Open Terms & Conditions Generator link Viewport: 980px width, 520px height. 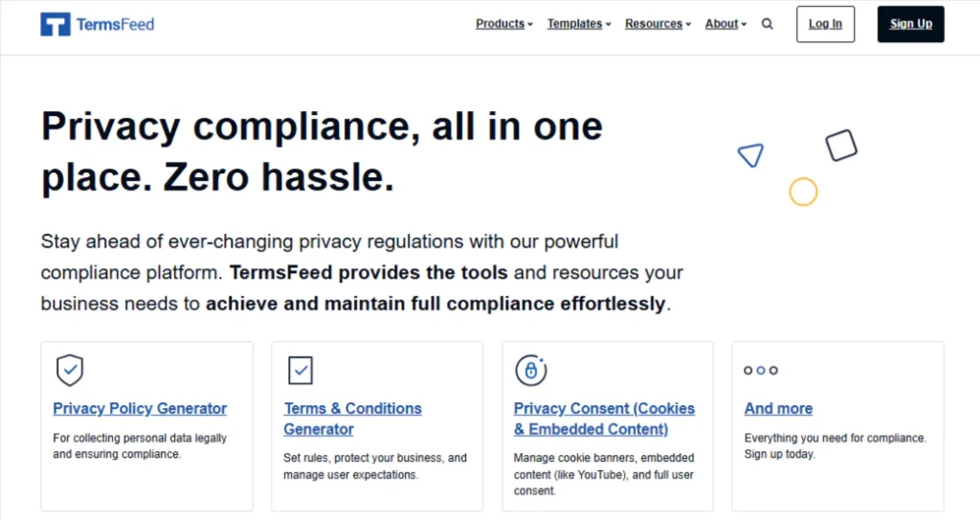coord(352,418)
